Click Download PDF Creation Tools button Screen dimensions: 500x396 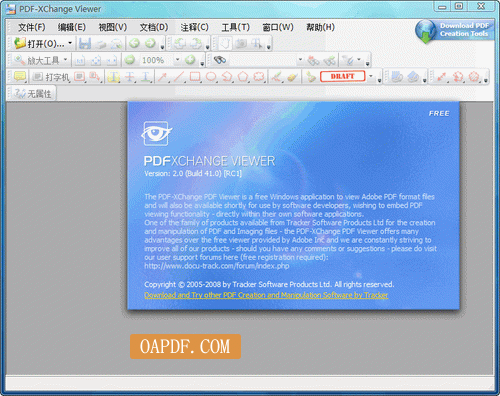click(454, 31)
